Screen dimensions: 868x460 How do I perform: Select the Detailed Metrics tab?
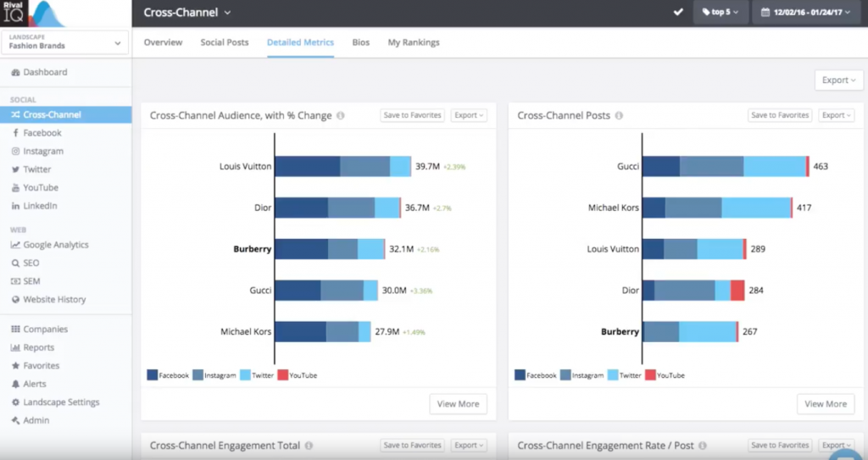(300, 42)
